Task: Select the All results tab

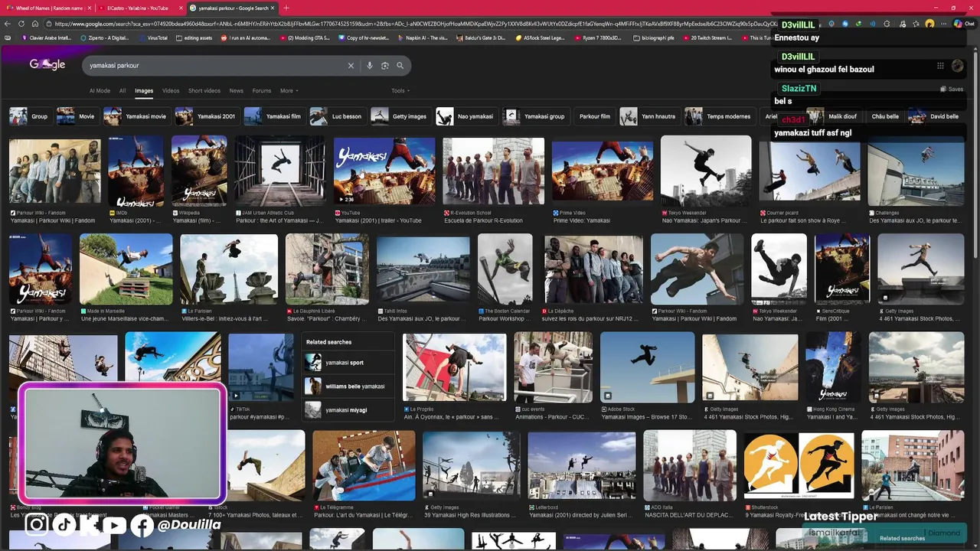Action: coord(122,90)
